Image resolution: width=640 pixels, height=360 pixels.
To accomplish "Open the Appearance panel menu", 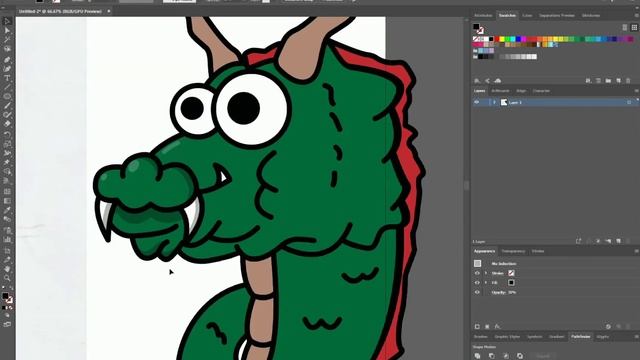I will (636, 251).
